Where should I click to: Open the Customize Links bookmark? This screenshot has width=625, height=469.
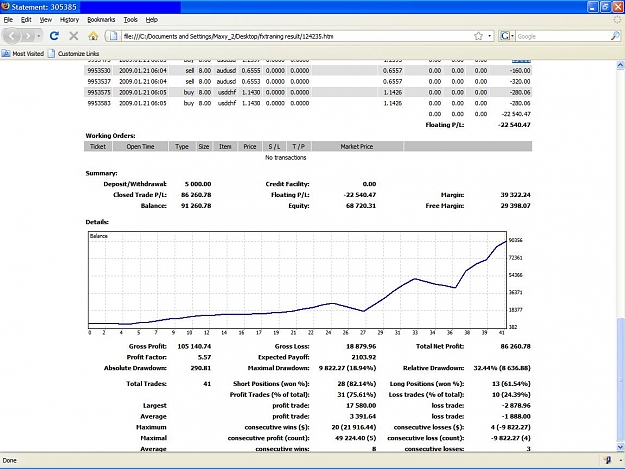[x=74, y=53]
